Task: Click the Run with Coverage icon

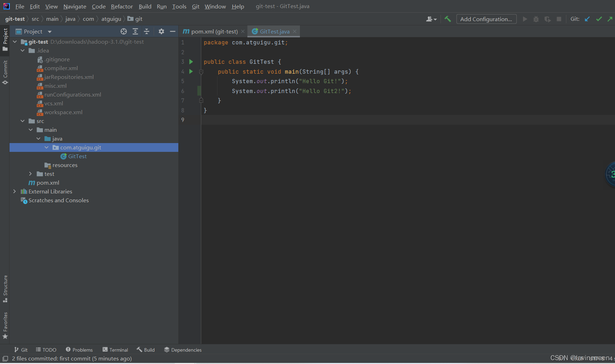Action: 547,19
